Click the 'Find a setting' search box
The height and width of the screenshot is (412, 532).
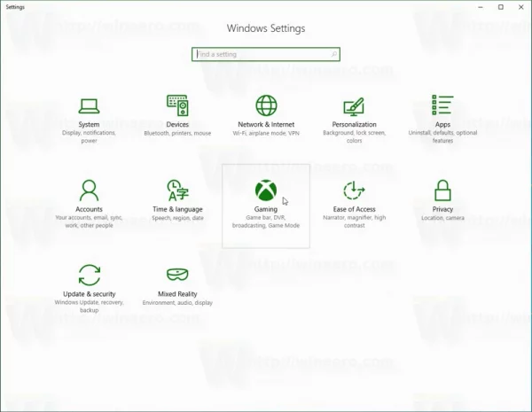pos(260,55)
